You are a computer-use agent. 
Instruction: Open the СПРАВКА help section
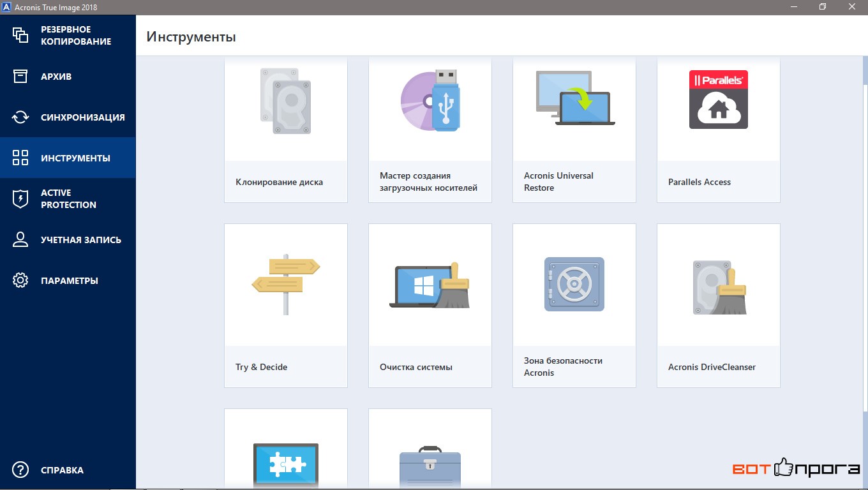62,470
